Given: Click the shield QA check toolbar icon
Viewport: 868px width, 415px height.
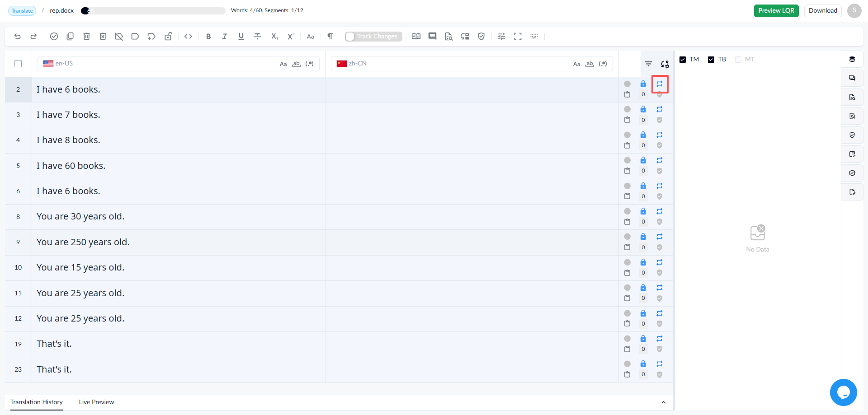Looking at the screenshot, I should [481, 37].
